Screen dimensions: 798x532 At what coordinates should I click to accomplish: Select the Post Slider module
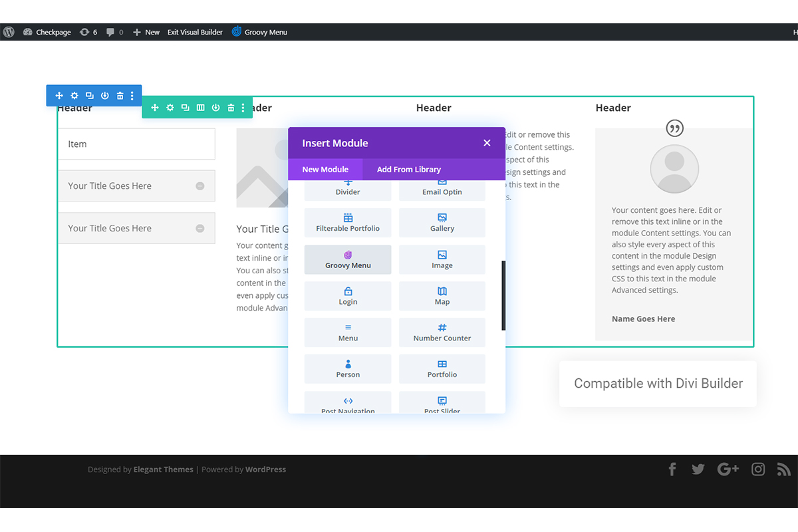click(442, 402)
